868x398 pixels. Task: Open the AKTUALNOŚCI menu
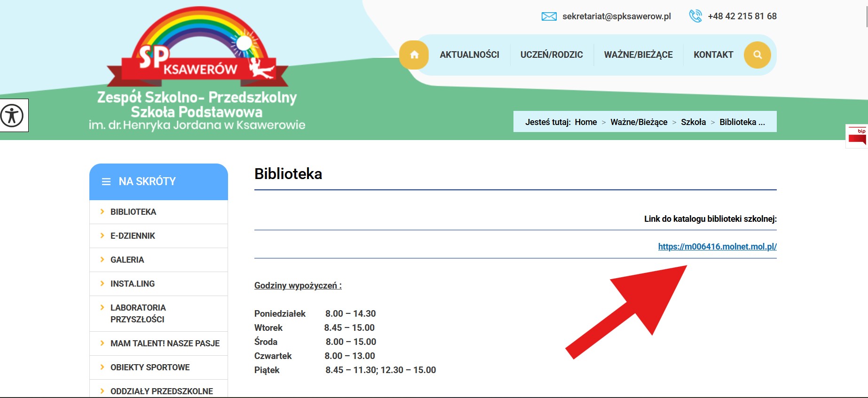click(x=469, y=55)
